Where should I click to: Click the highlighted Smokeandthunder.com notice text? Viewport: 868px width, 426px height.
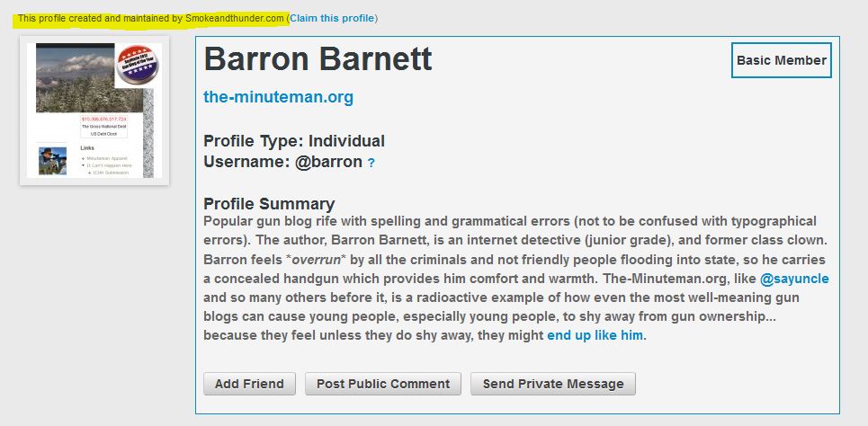[150, 18]
